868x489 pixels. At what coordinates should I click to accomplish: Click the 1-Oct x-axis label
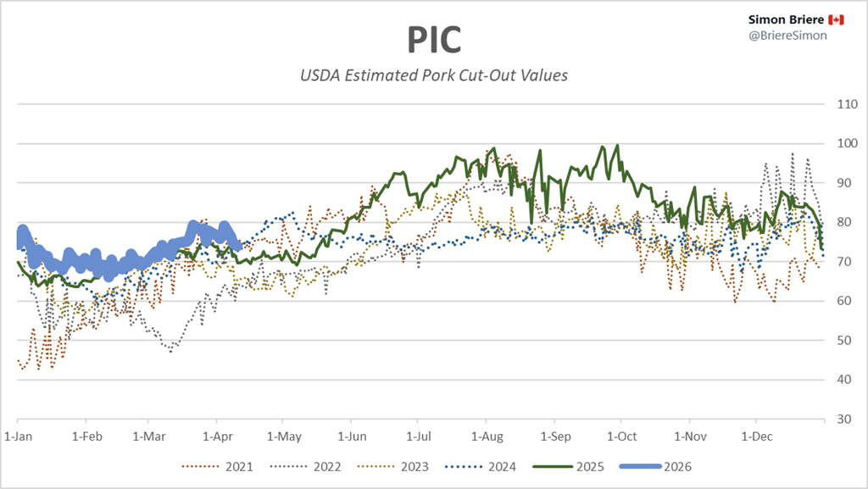tap(620, 436)
